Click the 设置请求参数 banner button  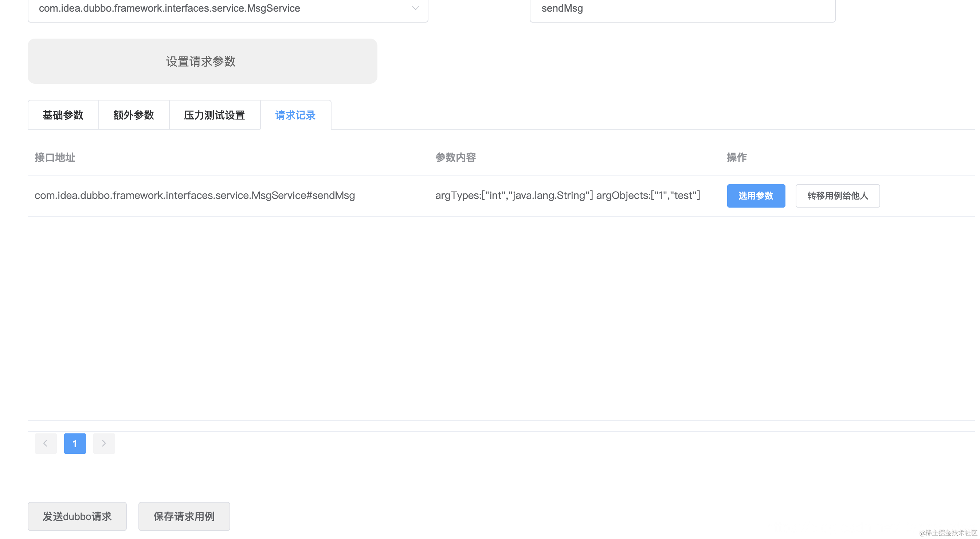tap(202, 61)
